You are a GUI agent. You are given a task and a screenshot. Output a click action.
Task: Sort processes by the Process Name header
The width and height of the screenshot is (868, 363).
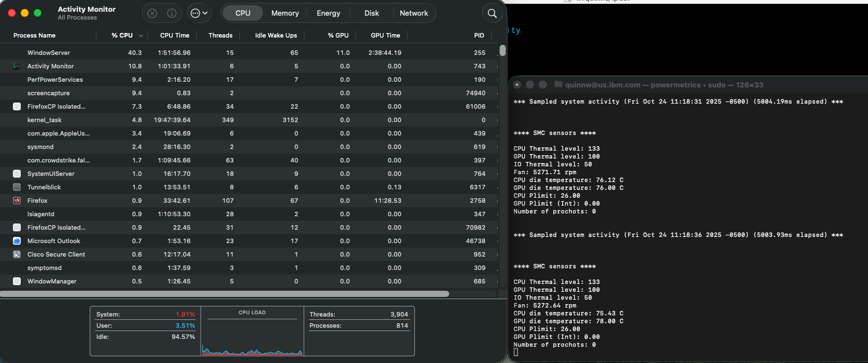click(34, 35)
